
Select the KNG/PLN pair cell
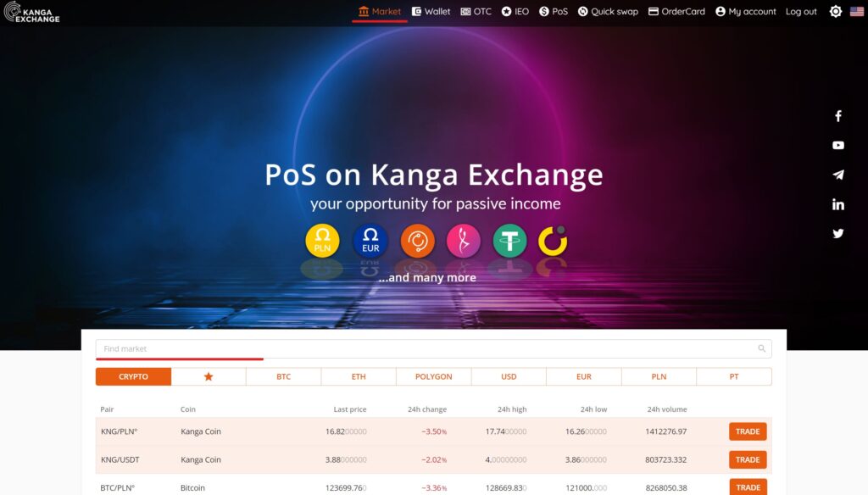pyautogui.click(x=119, y=431)
